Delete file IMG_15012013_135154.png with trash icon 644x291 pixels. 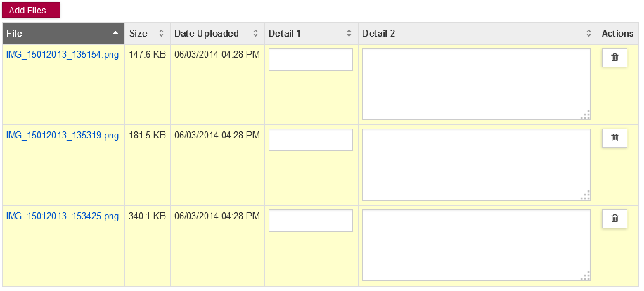coord(614,58)
